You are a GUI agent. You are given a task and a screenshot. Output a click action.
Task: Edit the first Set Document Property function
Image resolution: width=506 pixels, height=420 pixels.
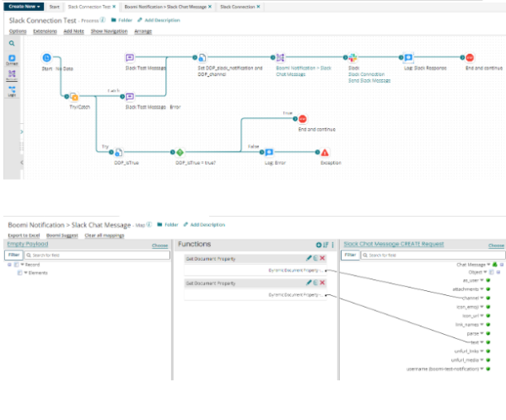pyautogui.click(x=309, y=258)
